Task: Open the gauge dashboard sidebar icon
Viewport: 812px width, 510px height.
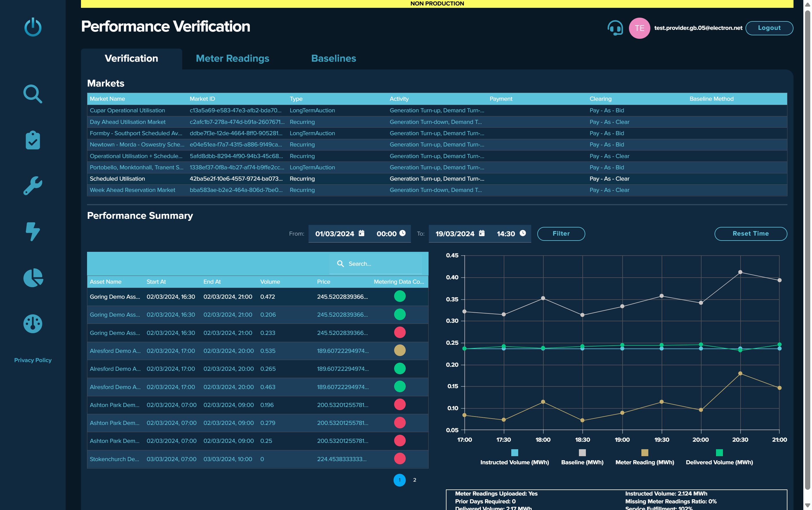Action: click(x=33, y=324)
